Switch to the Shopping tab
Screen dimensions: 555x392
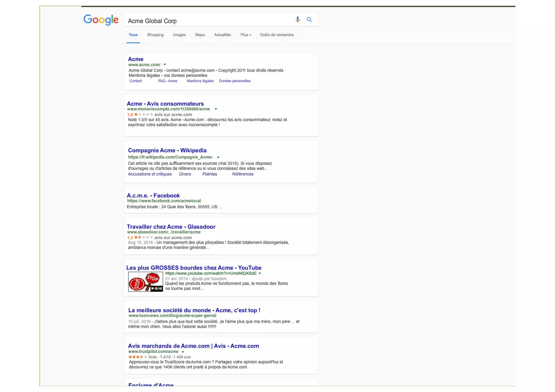point(155,35)
